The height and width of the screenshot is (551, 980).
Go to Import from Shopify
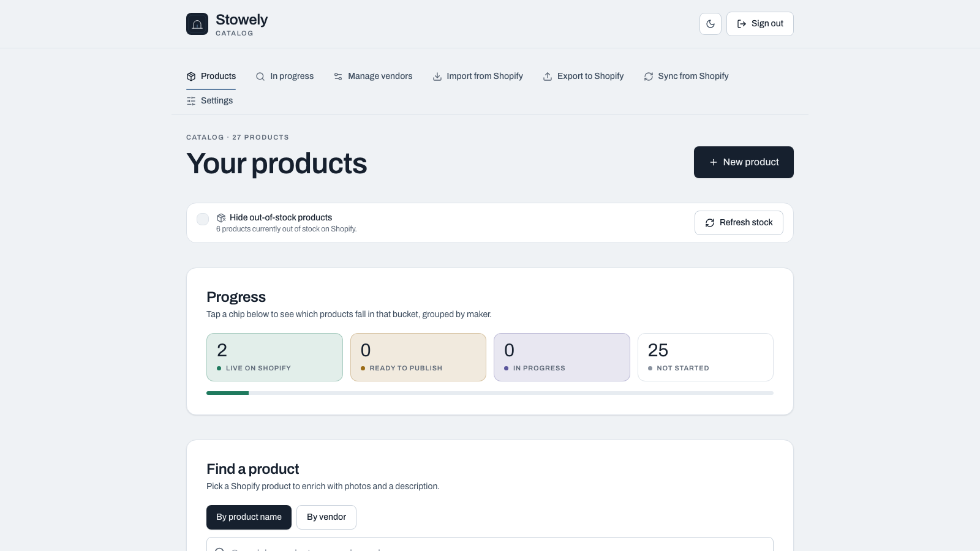pyautogui.click(x=478, y=77)
